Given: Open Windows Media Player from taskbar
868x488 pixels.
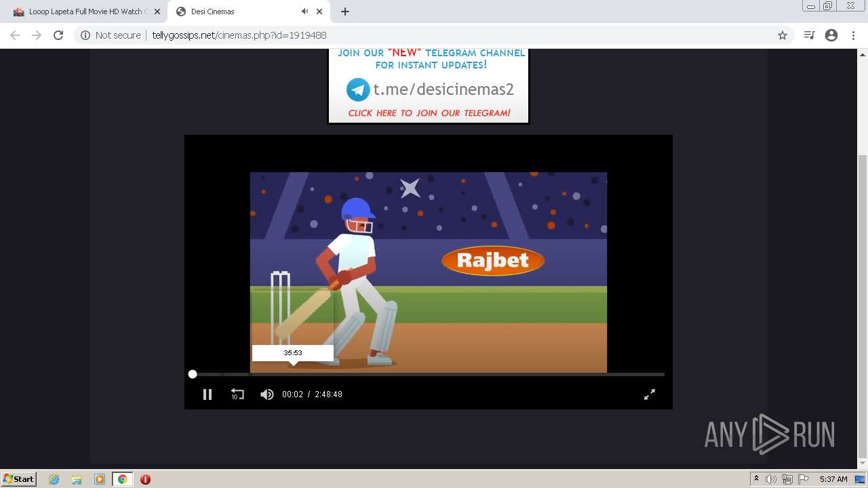Looking at the screenshot, I should click(100, 479).
